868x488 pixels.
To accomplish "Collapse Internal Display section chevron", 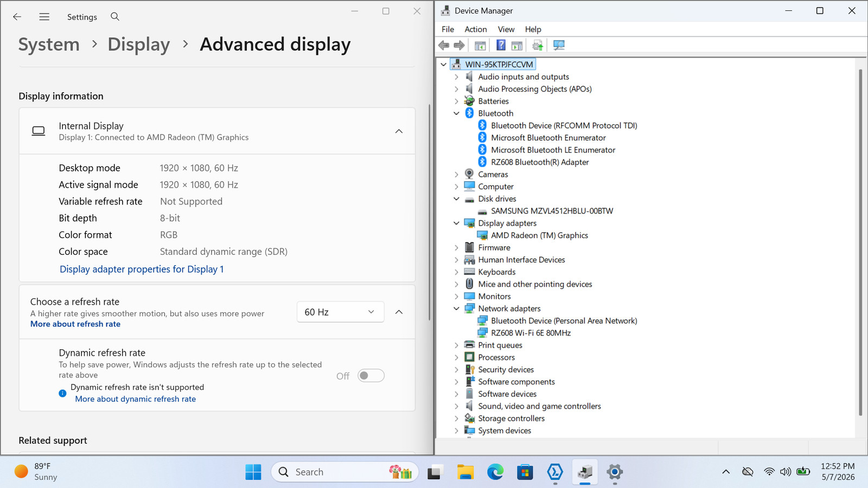I will tap(399, 131).
